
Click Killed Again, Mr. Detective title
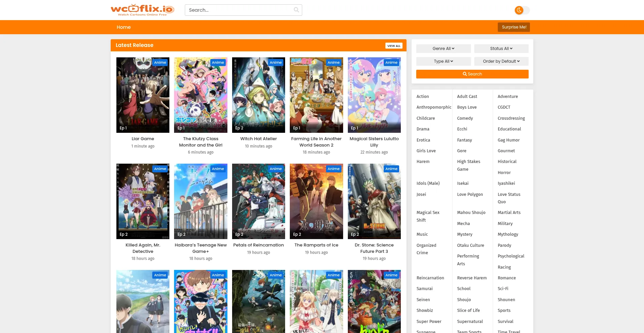click(x=143, y=248)
